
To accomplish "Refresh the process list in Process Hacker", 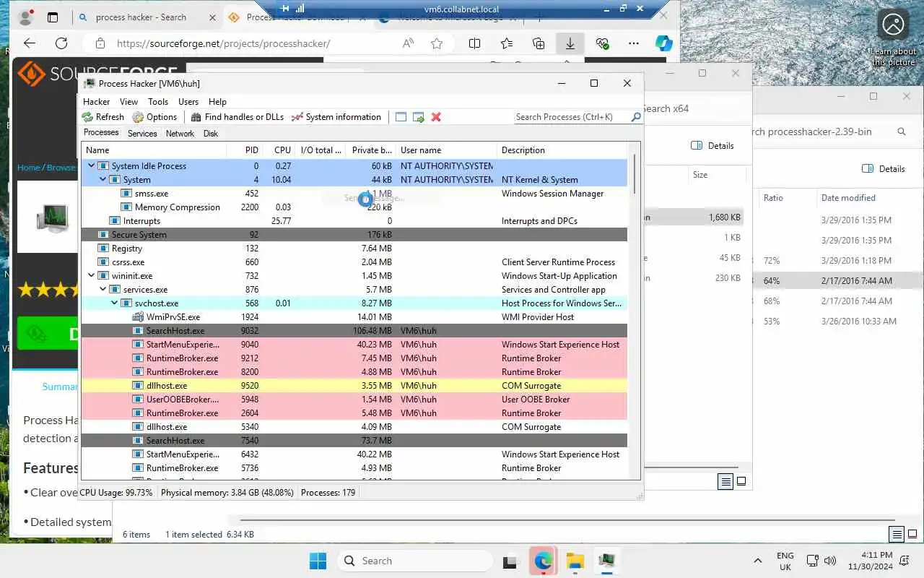I will pyautogui.click(x=103, y=117).
